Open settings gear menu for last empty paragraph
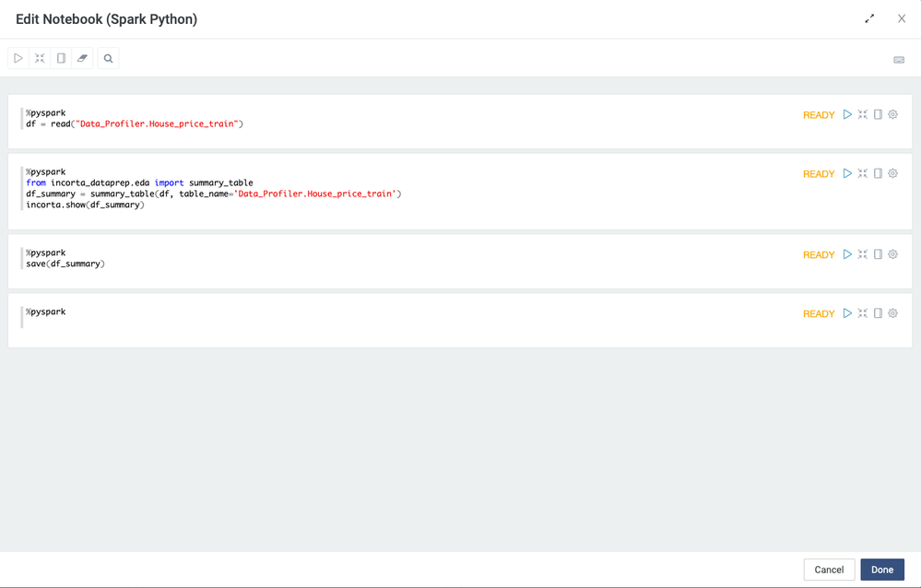Viewport: 921px width, 588px height. (892, 314)
